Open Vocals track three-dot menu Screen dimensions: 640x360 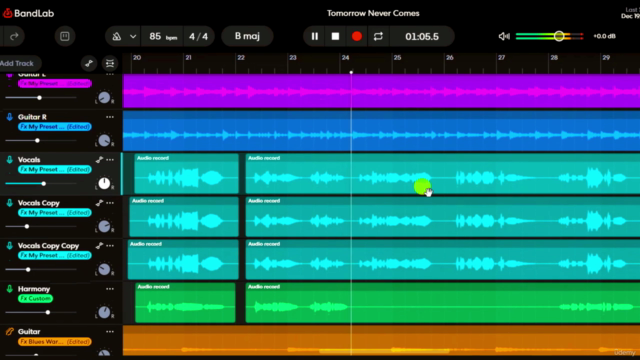[x=110, y=160]
